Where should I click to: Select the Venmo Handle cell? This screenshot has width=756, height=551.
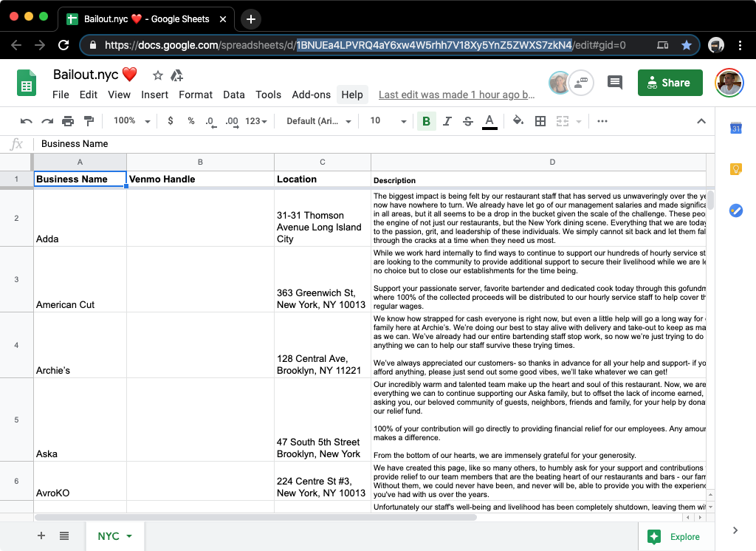(200, 179)
